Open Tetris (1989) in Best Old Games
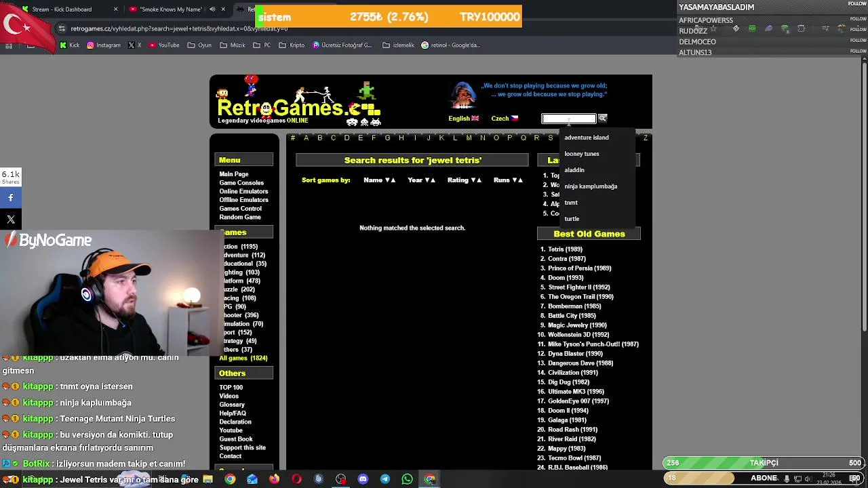 (565, 249)
